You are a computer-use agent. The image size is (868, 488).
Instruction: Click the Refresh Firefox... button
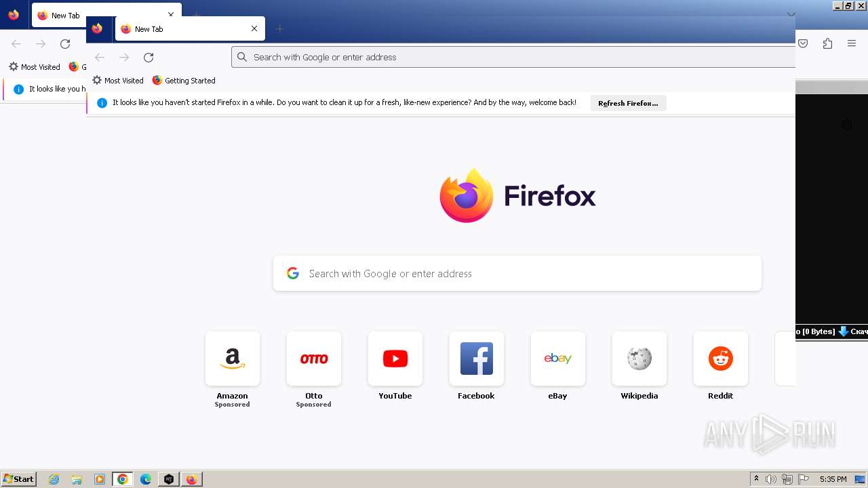tap(628, 103)
